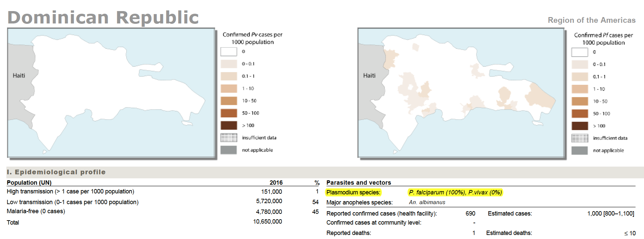This screenshot has width=644, height=239.
Task: Click the Haiti label on the right map
Action: coord(369,75)
